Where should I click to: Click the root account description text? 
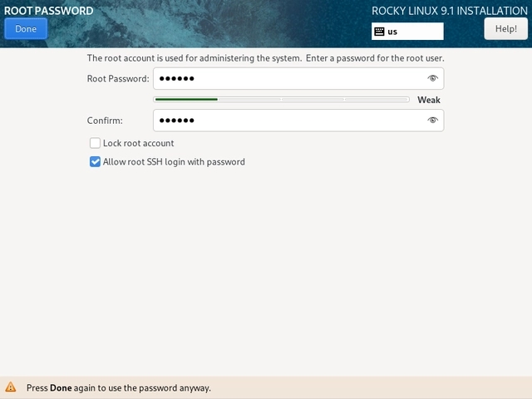coord(266,58)
